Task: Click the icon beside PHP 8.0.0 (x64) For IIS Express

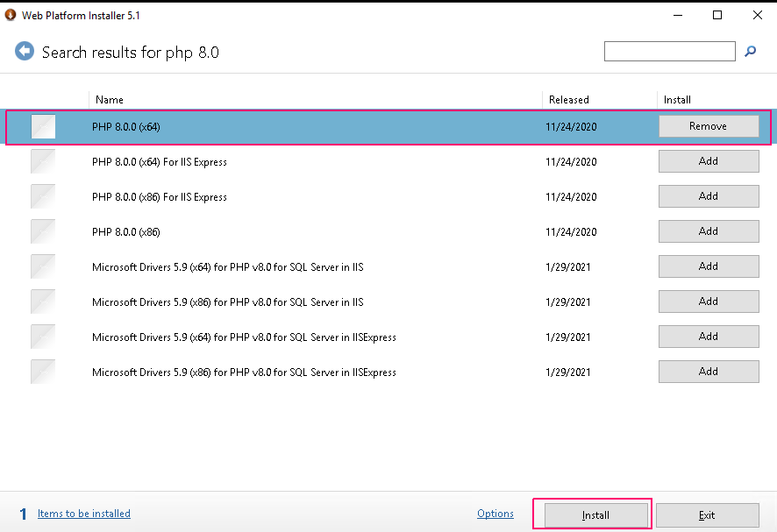Action: click(x=43, y=161)
